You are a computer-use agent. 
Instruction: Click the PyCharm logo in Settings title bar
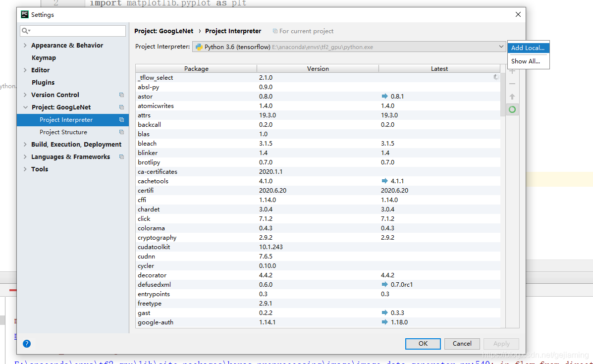pyautogui.click(x=25, y=14)
